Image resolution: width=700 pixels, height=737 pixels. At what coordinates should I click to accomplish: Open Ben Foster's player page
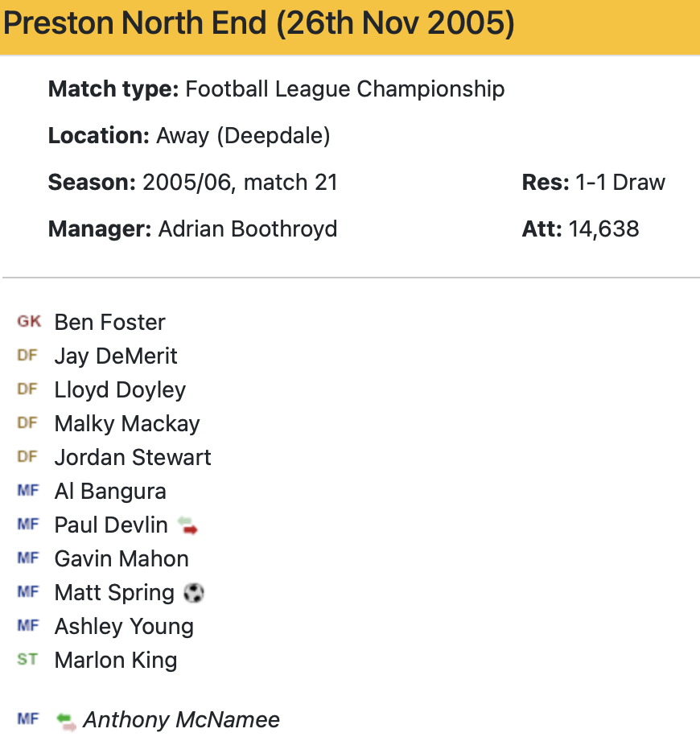tap(109, 322)
